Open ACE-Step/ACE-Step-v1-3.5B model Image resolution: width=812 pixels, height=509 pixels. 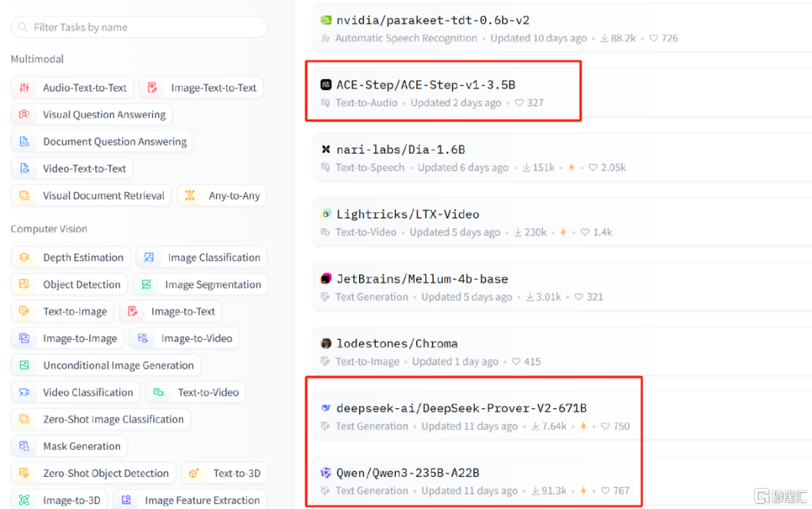(426, 85)
